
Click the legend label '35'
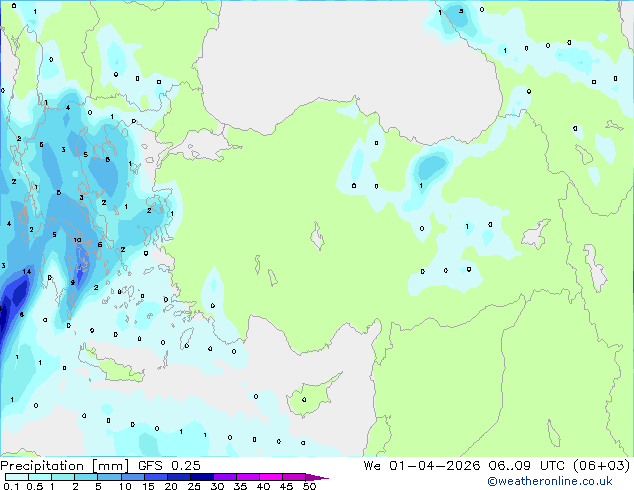pyautogui.click(x=240, y=486)
